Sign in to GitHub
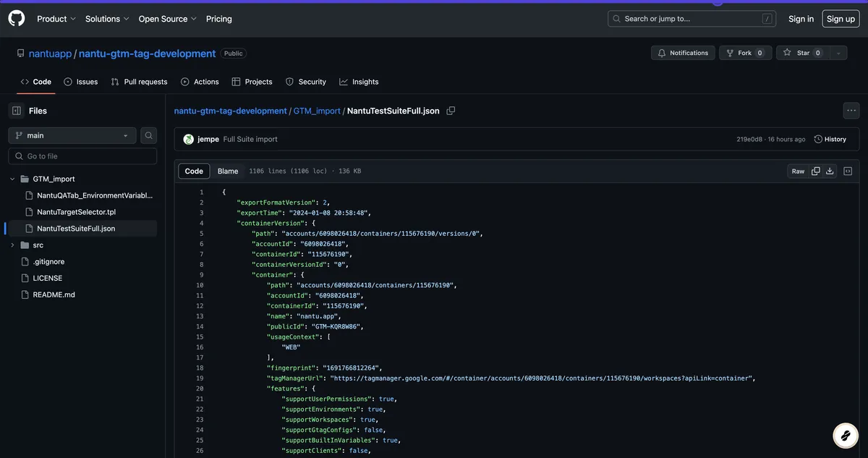This screenshot has height=458, width=868. click(x=801, y=19)
